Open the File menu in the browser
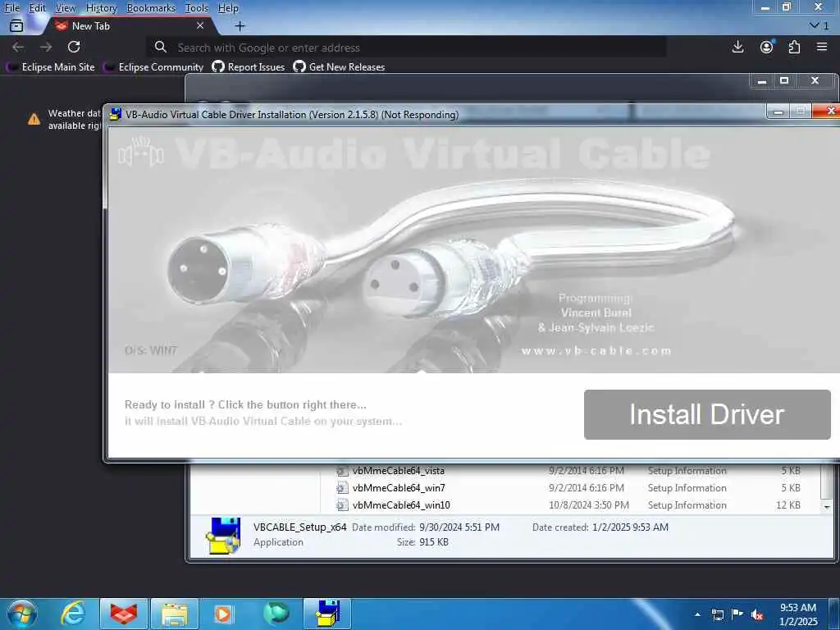Image resolution: width=840 pixels, height=630 pixels. [11, 8]
